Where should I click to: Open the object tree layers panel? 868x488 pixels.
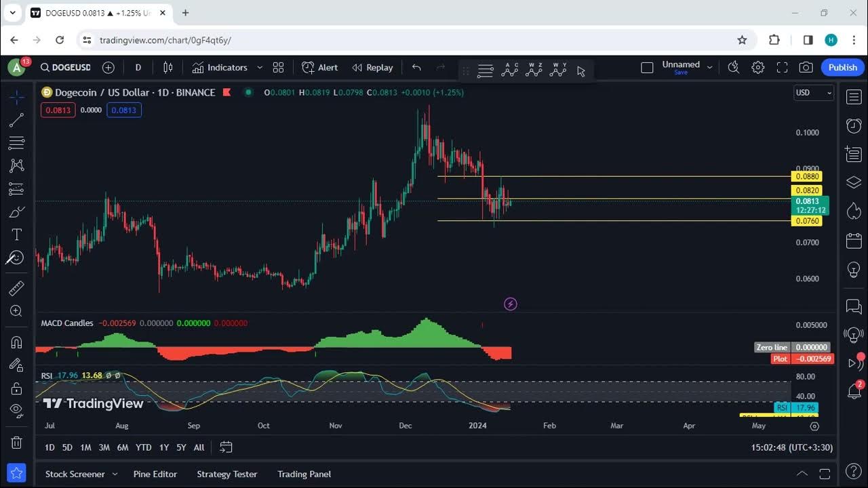click(x=854, y=182)
